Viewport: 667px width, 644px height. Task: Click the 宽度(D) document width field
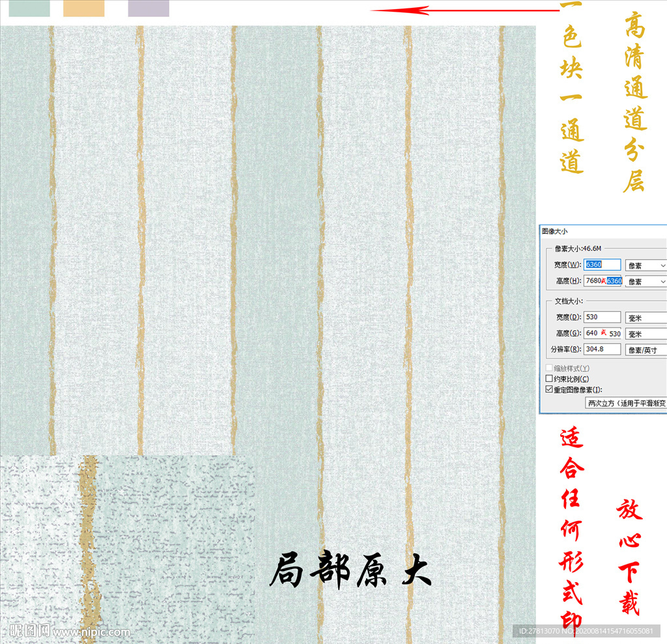602,317
